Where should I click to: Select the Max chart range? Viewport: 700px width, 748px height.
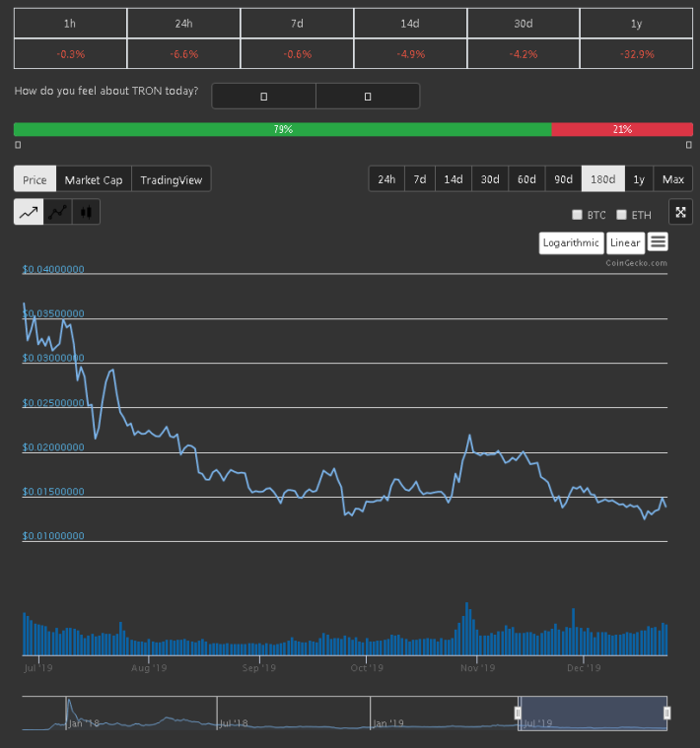(x=672, y=179)
